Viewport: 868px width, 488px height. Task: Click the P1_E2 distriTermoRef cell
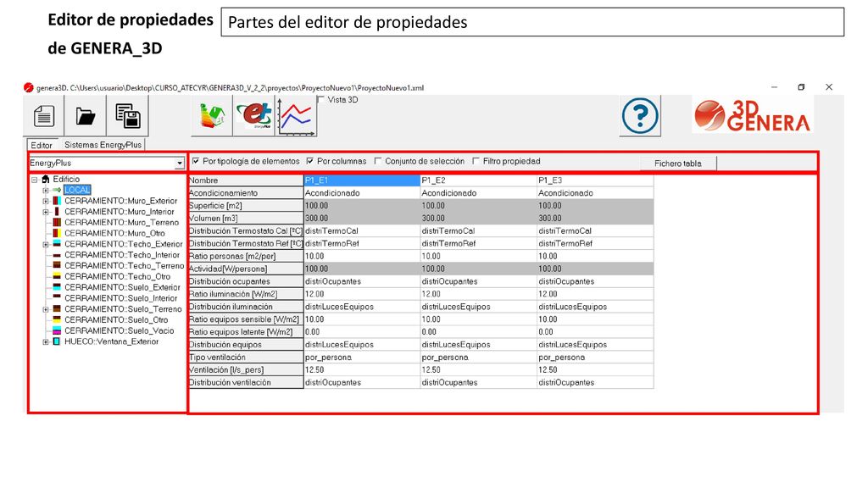(478, 243)
